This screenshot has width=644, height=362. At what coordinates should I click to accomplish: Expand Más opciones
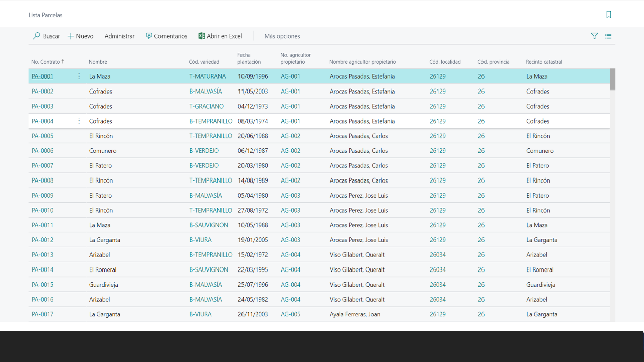(282, 36)
